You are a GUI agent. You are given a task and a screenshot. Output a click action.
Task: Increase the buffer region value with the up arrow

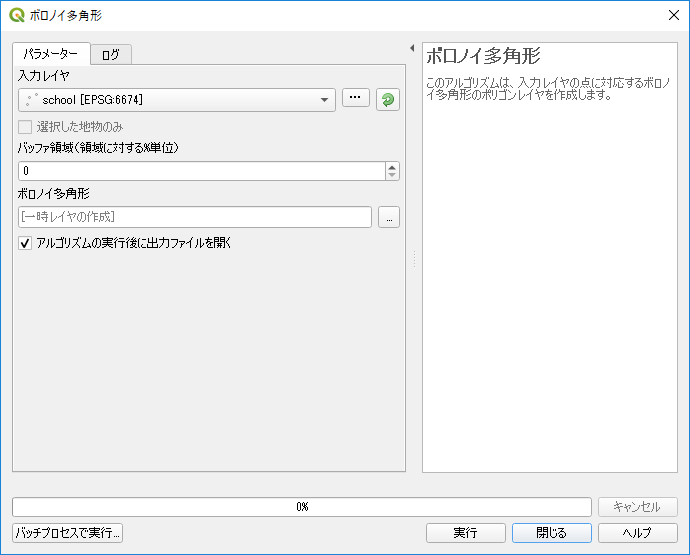pos(392,167)
